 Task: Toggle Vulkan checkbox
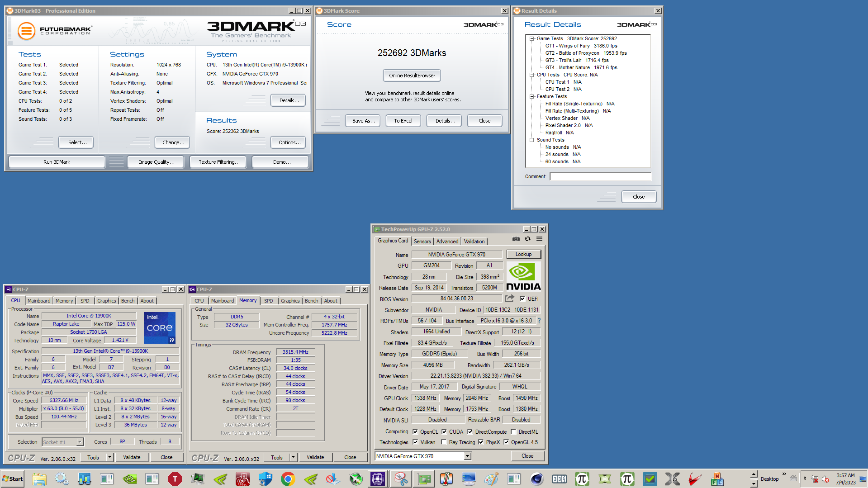(415, 442)
